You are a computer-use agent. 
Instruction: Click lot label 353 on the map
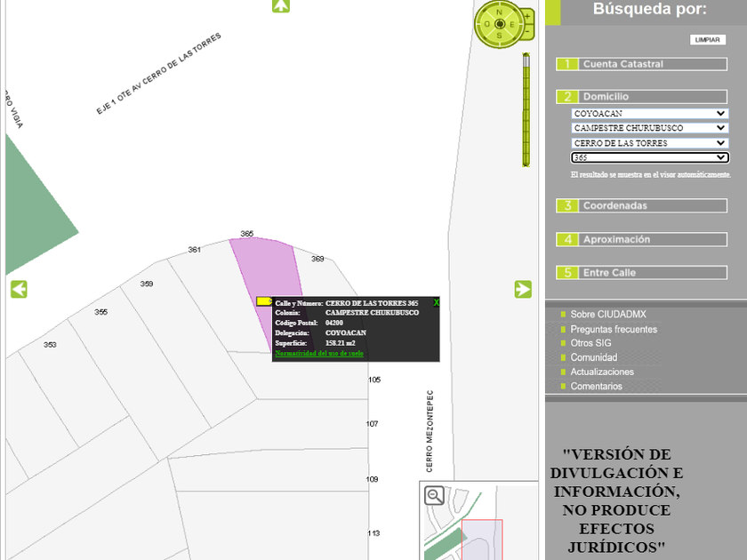pos(50,345)
